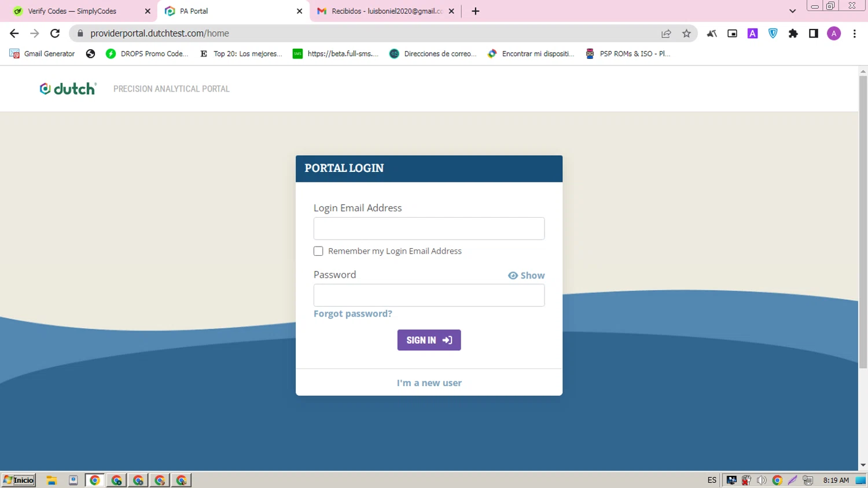Viewport: 868px width, 488px height.
Task: Open the volume speaker tray icon
Action: [762, 480]
